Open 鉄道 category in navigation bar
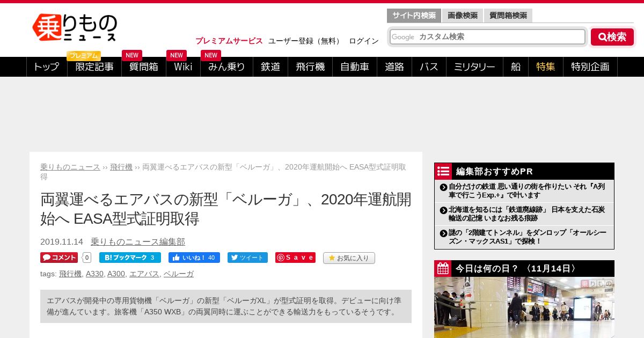644x338 pixels. coord(270,67)
